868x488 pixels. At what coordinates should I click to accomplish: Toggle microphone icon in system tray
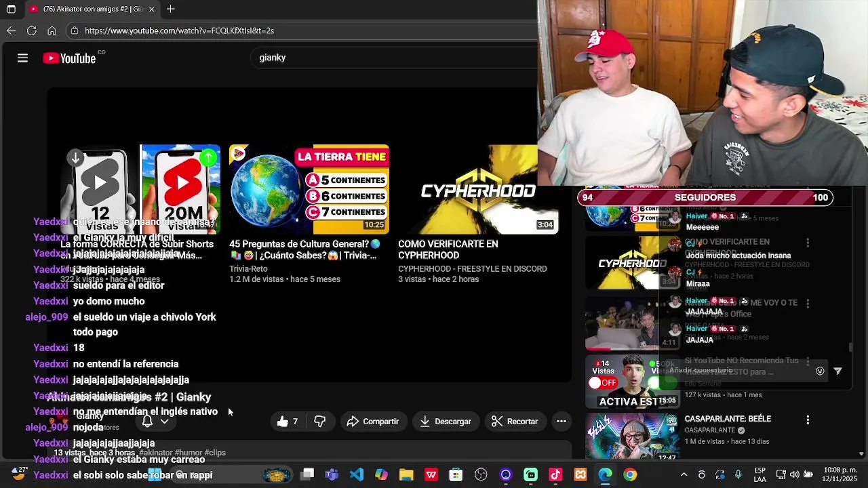[738, 474]
